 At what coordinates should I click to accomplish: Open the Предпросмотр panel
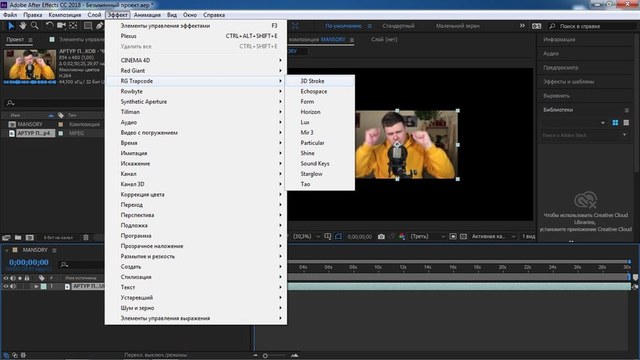560,68
